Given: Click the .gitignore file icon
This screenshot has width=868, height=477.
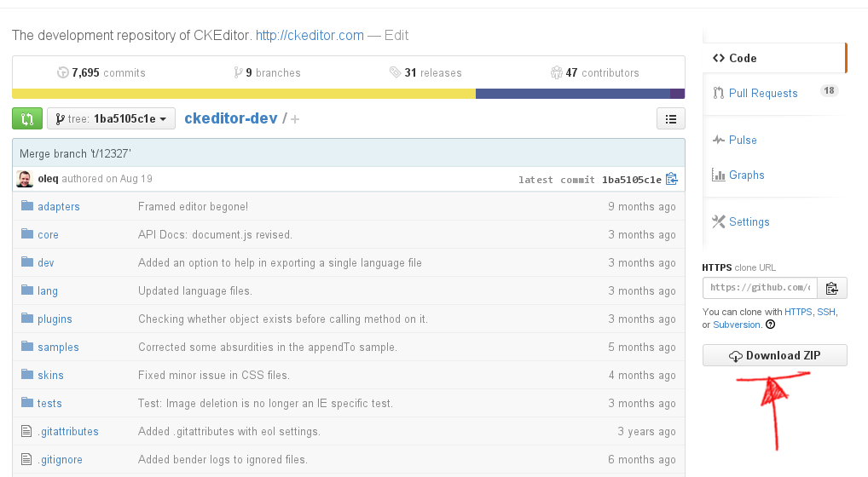Looking at the screenshot, I should [x=26, y=459].
